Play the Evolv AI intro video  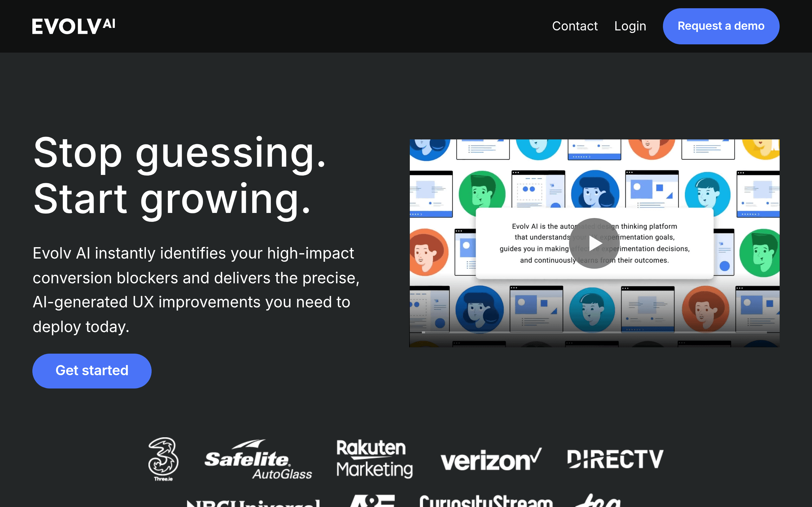click(594, 243)
